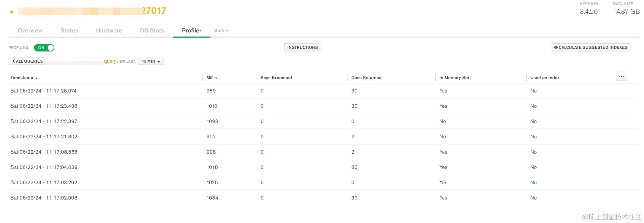
Task: Turn off the Profiling toggle
Action: click(44, 48)
